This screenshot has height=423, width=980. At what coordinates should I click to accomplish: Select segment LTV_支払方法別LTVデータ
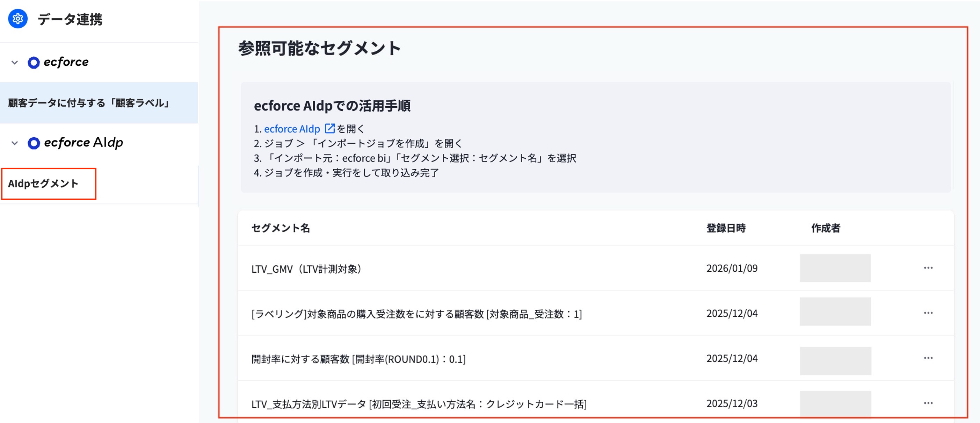(419, 404)
